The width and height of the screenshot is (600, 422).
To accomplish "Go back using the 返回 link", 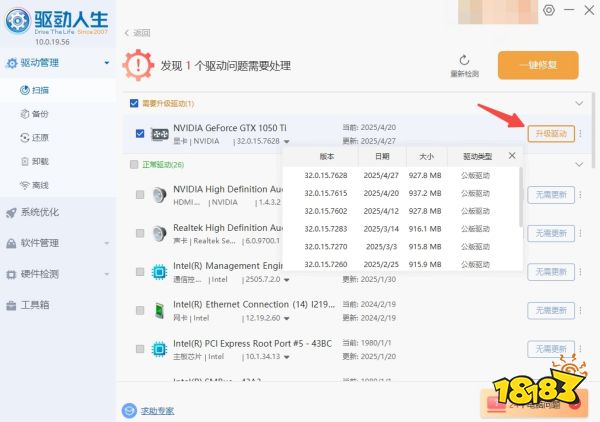I will (137, 33).
